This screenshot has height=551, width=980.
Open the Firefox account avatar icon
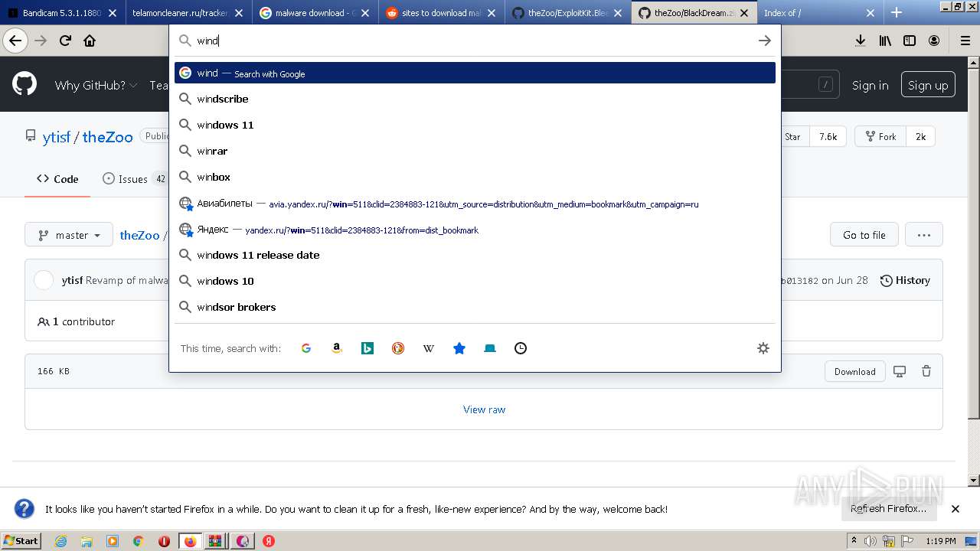click(x=934, y=41)
